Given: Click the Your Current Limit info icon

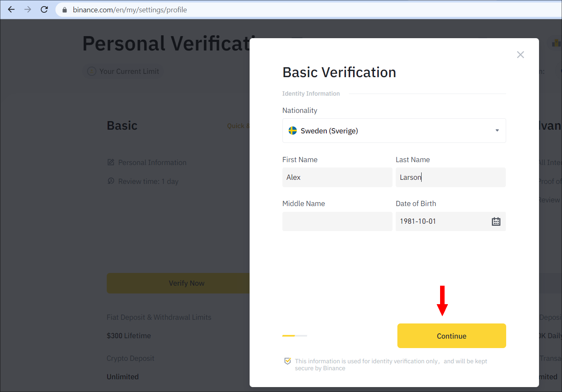Looking at the screenshot, I should [x=92, y=71].
